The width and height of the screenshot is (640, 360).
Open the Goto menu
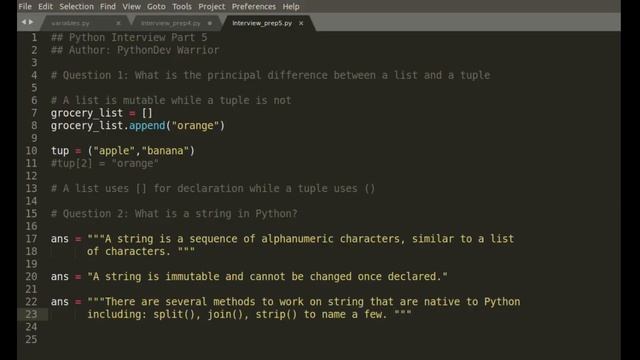(x=156, y=7)
